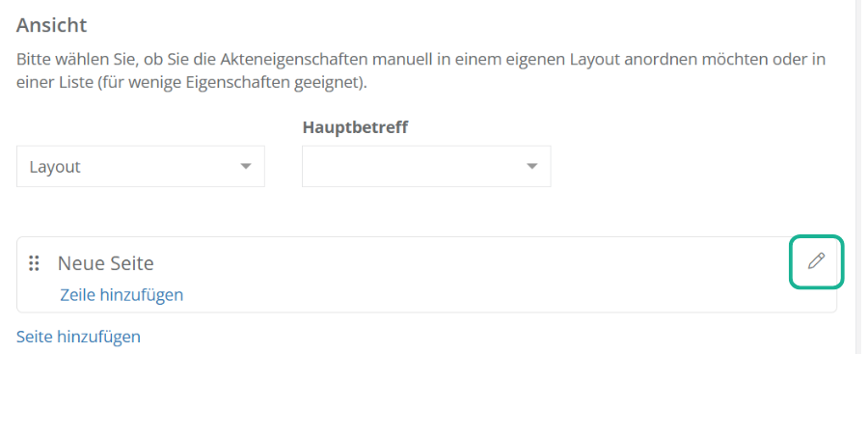Click the 'Seite hinzufügen' link
Image resolution: width=868 pixels, height=434 pixels.
(78, 337)
